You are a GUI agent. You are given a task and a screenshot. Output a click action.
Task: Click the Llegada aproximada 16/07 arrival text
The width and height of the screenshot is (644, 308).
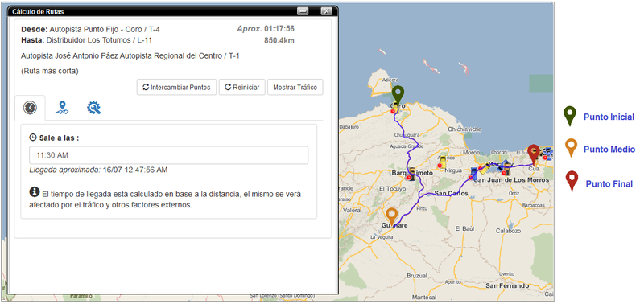click(98, 170)
